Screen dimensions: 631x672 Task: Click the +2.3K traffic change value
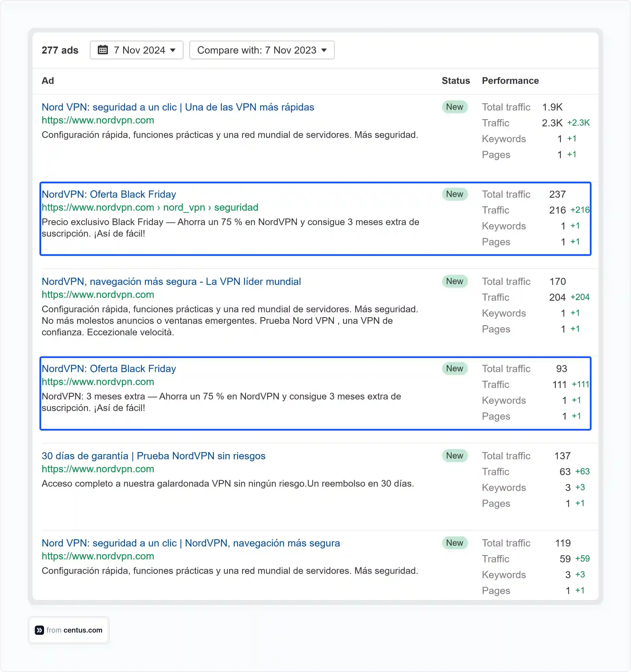pos(578,123)
